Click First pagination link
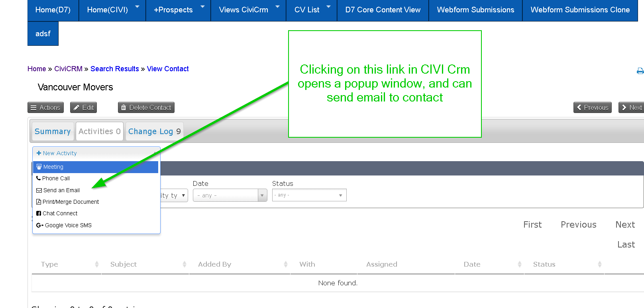This screenshot has width=644, height=308. (532, 225)
